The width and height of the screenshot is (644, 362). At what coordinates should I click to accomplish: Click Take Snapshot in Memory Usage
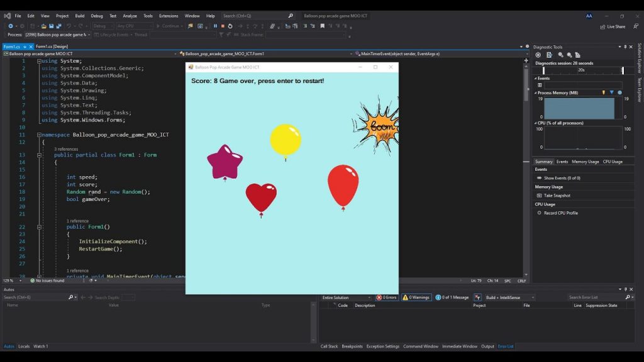pos(556,195)
